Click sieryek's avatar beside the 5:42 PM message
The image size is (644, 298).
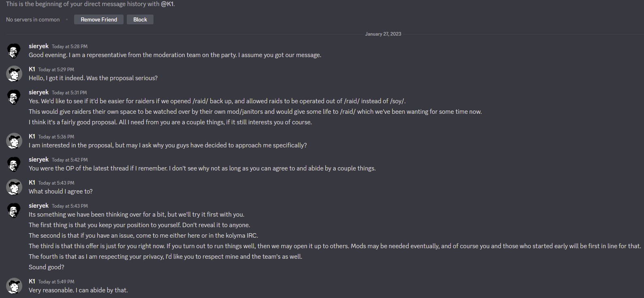[14, 164]
